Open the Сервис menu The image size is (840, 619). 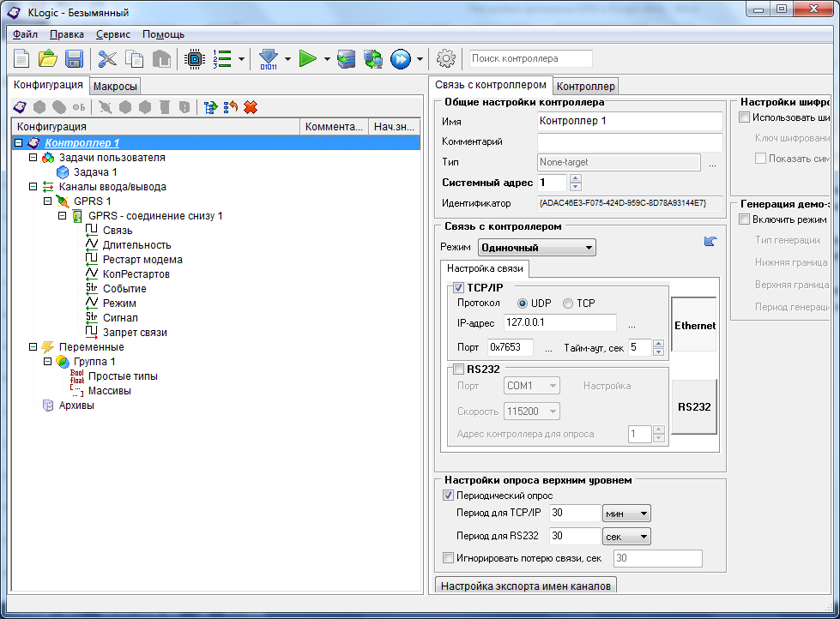pyautogui.click(x=113, y=34)
